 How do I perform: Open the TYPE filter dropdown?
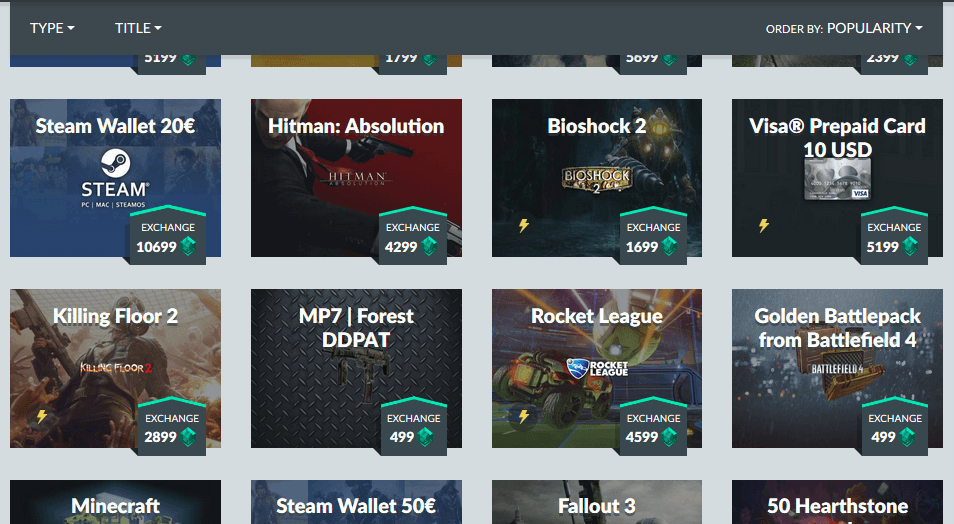[52, 28]
